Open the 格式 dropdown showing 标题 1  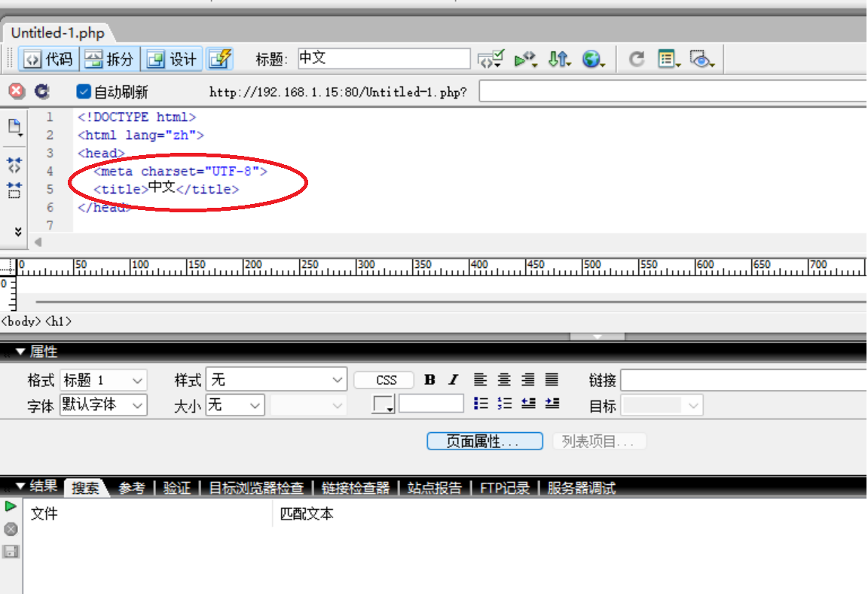pos(103,379)
